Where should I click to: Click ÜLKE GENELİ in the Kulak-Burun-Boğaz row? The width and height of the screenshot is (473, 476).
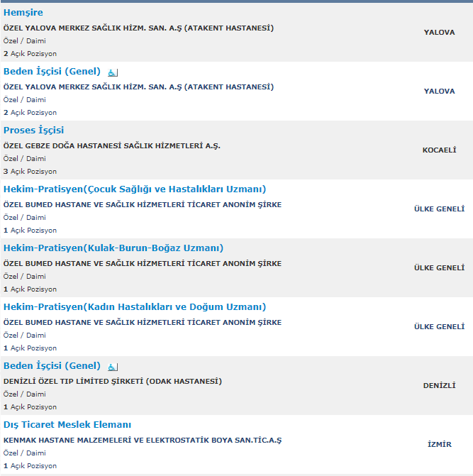coord(440,267)
